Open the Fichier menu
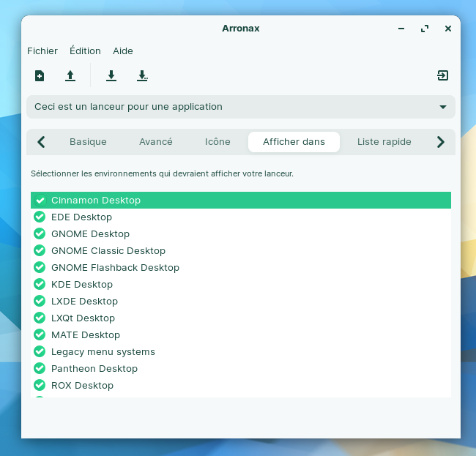Screen dimensions: 476x456 click(x=42, y=51)
